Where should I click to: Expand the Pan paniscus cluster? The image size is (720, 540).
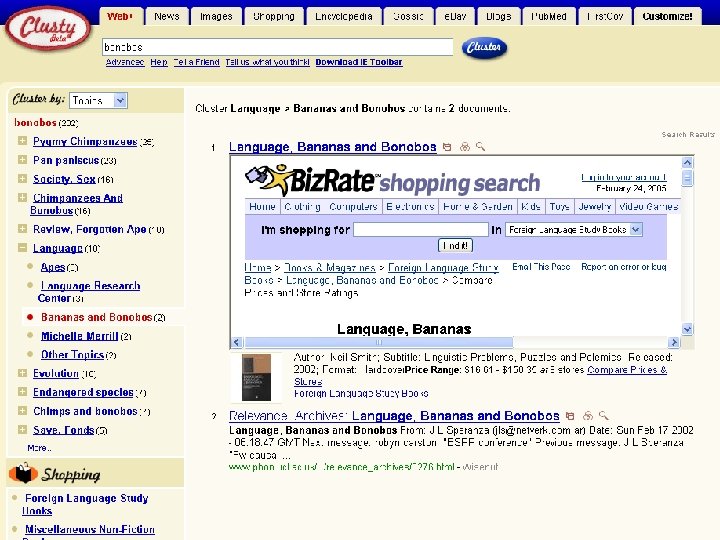[x=22, y=159]
